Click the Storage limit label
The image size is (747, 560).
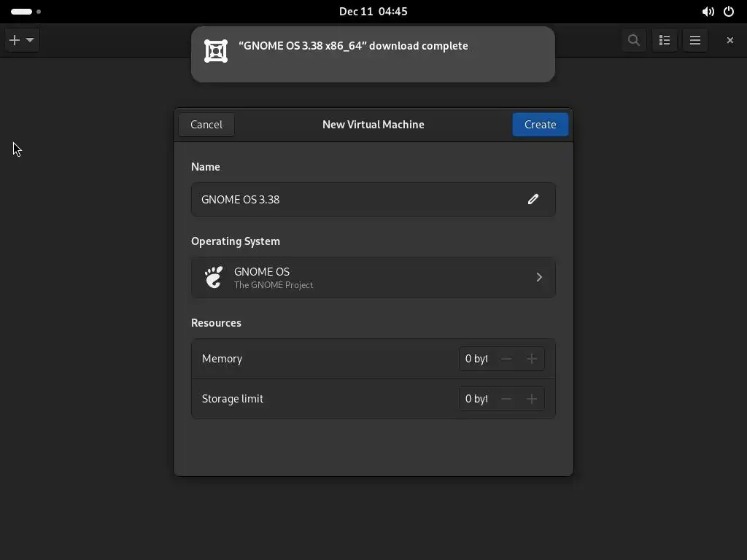point(233,399)
